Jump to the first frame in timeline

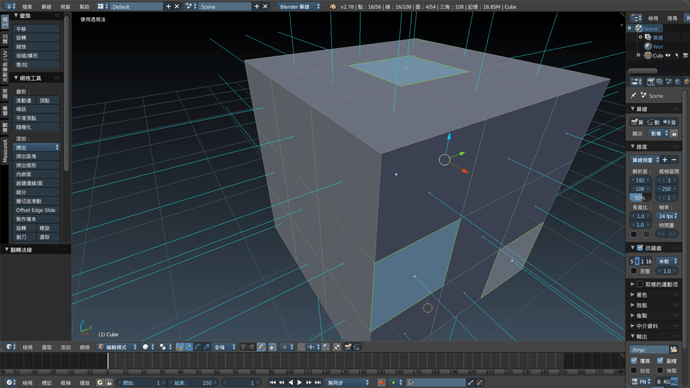(272, 382)
